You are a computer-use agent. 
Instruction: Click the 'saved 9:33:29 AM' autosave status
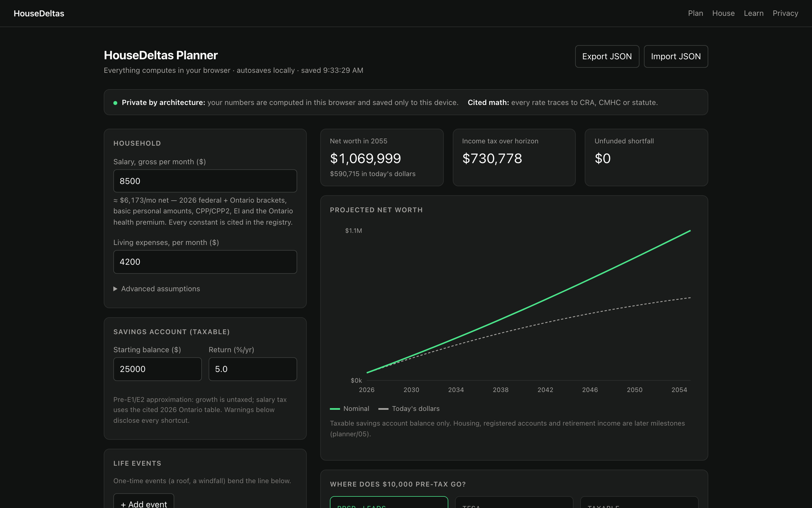click(332, 70)
